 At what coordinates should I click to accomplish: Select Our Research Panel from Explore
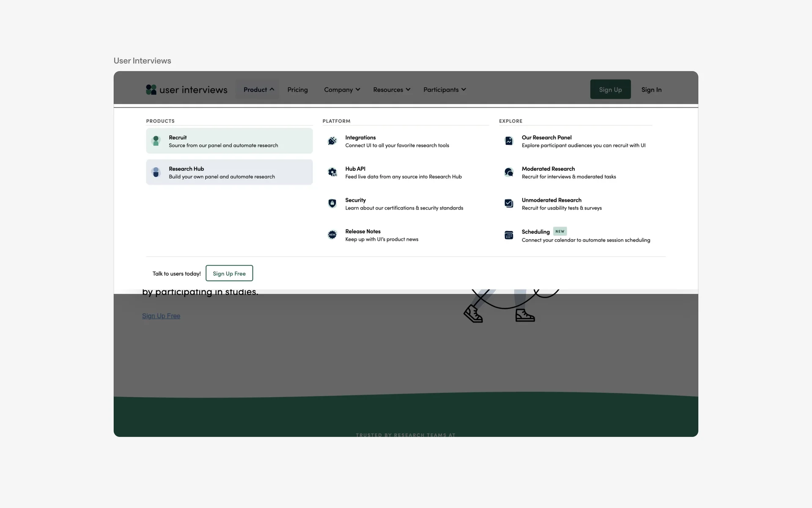(546, 137)
